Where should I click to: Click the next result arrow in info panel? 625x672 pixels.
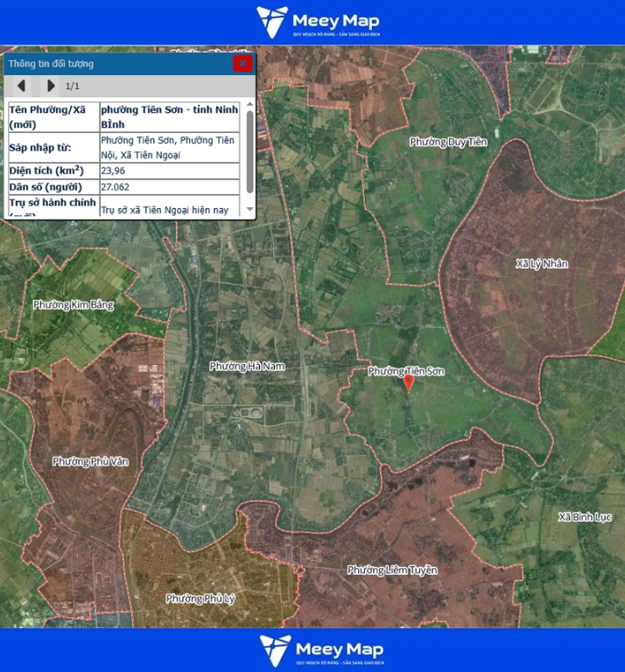pyautogui.click(x=51, y=86)
